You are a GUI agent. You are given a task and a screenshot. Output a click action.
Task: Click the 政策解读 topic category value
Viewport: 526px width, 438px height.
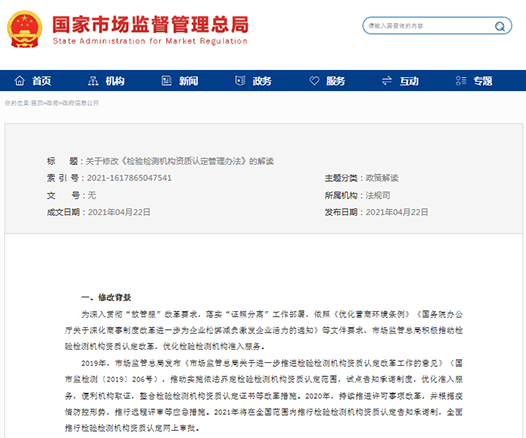click(382, 178)
